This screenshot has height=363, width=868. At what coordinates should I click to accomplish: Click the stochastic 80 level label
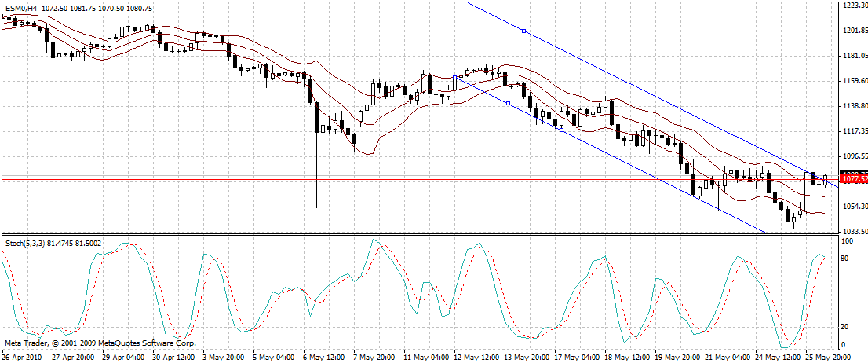[847, 258]
